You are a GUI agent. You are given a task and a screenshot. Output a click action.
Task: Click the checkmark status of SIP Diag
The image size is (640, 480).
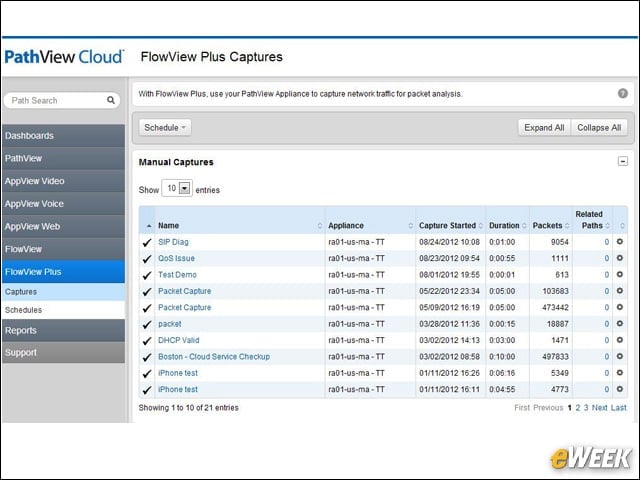pyautogui.click(x=147, y=242)
